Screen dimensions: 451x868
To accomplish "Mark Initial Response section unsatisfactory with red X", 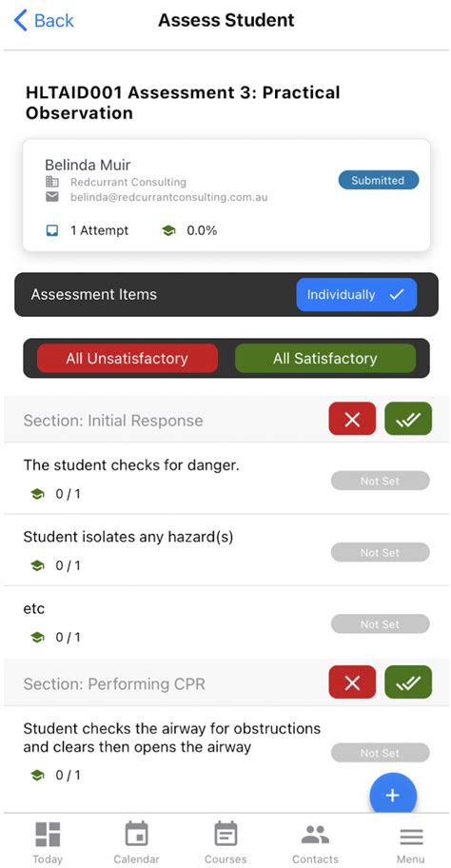I will 352,419.
